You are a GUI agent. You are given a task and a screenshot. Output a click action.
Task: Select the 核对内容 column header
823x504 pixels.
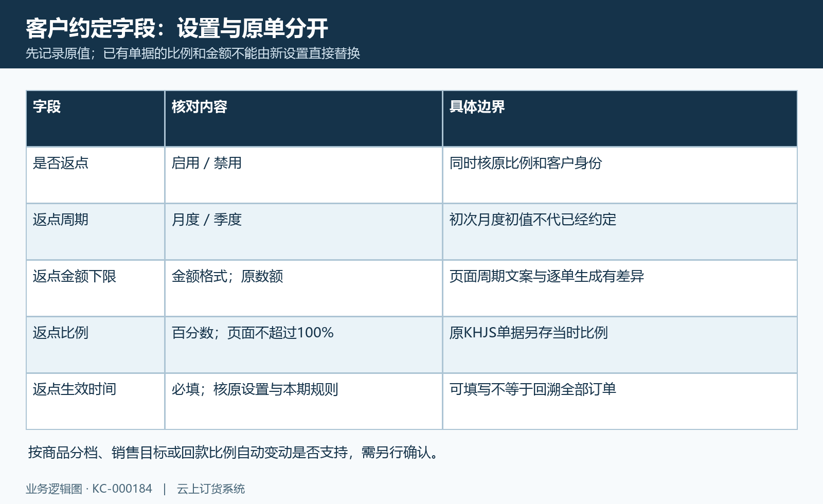(x=303, y=119)
